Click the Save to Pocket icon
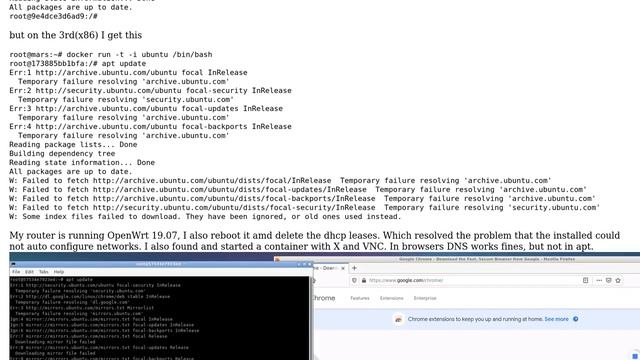 pyautogui.click(x=609, y=280)
